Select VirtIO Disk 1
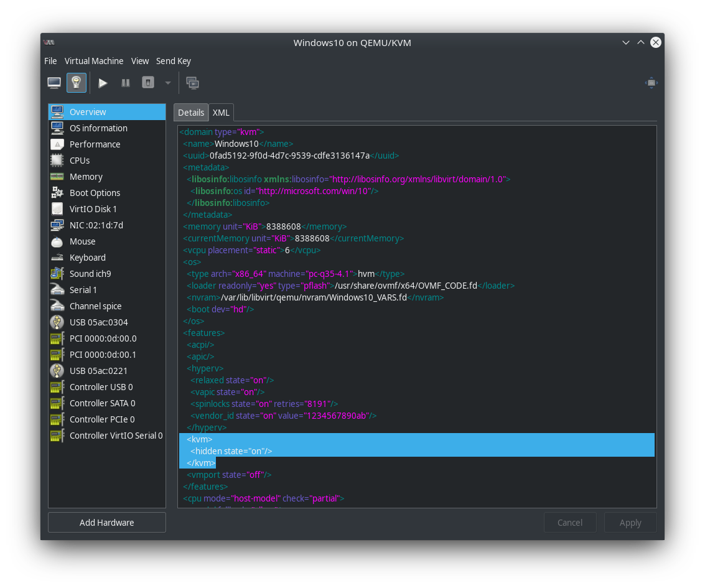Screen dimensions: 705x588 107,209
